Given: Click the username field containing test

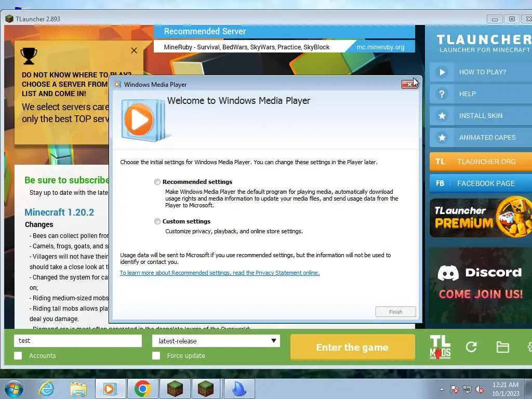Looking at the screenshot, I should click(78, 341).
